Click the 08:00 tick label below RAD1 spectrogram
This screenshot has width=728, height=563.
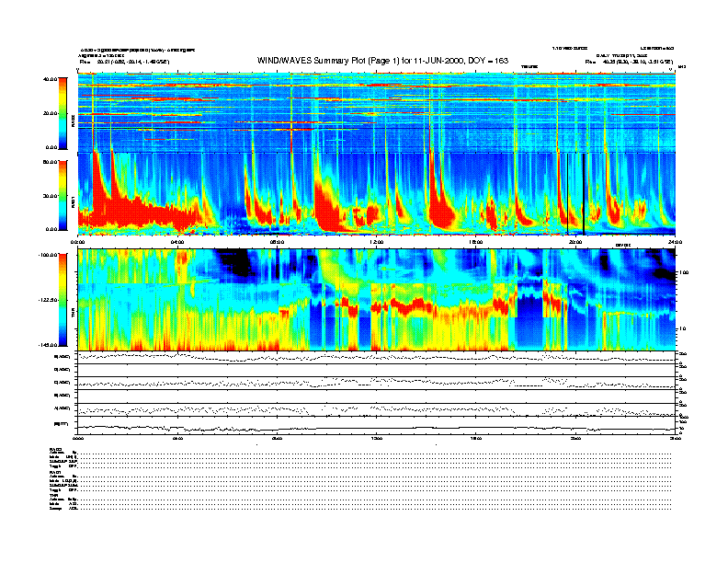click(277, 242)
